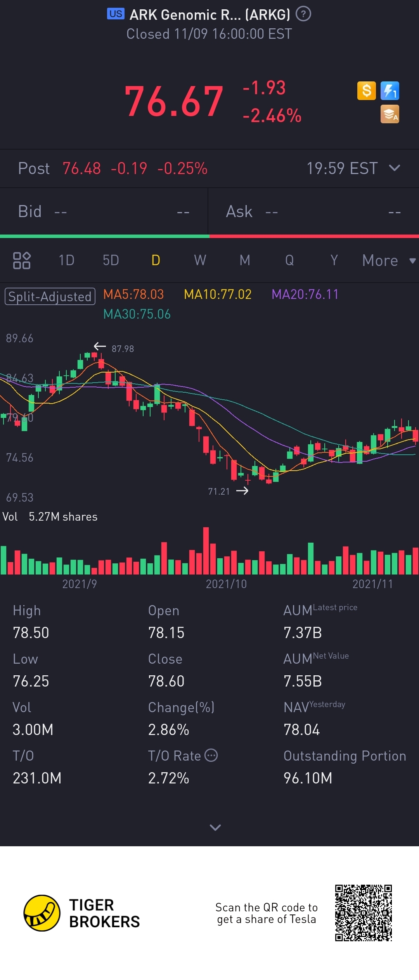
Task: Tap the orange dollar sign badge
Action: [367, 91]
